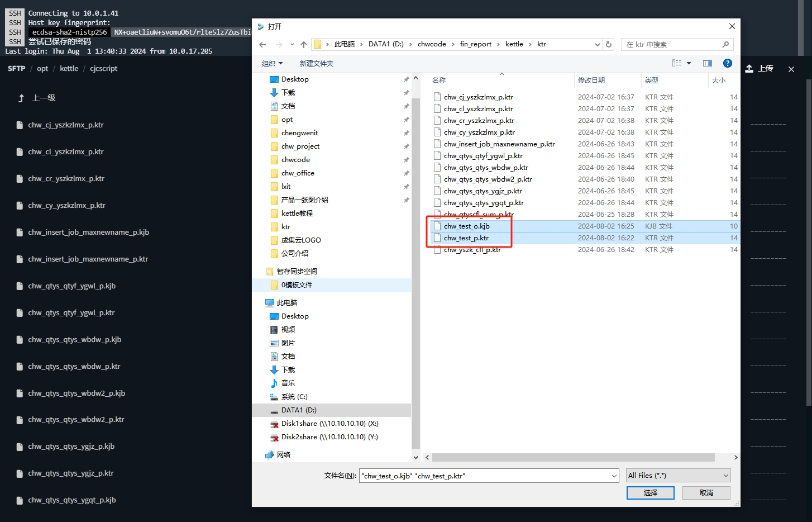The height and width of the screenshot is (522, 812).
Task: Click 新建文件夹 to create new folder
Action: (x=316, y=64)
